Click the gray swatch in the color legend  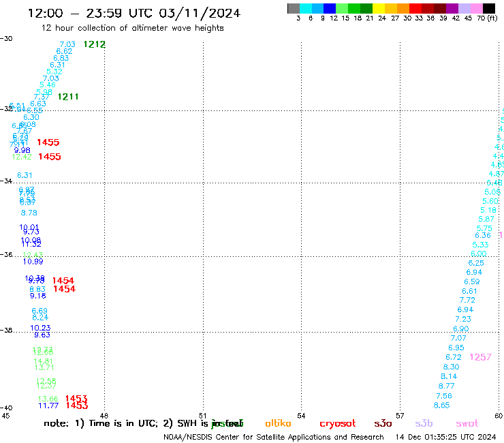click(x=294, y=9)
